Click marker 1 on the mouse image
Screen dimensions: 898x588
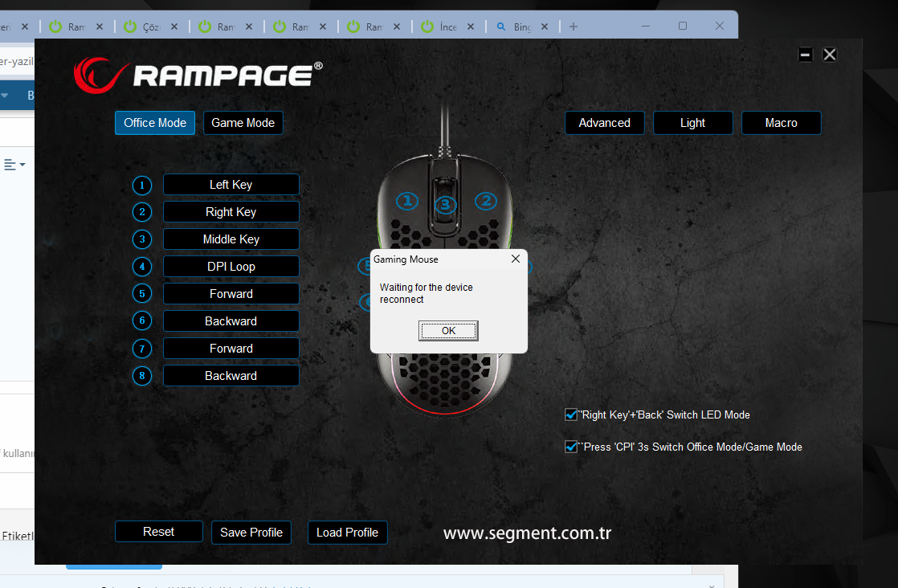[407, 201]
